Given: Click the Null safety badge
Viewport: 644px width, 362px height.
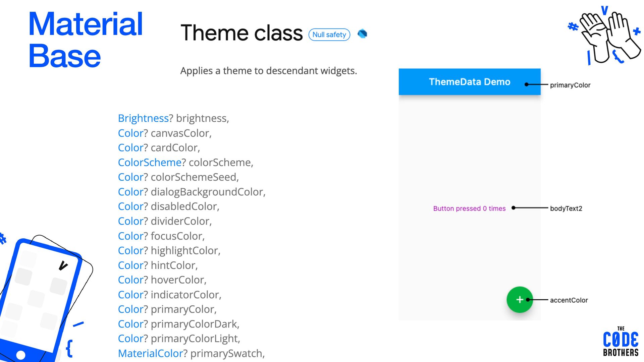Looking at the screenshot, I should coord(329,35).
